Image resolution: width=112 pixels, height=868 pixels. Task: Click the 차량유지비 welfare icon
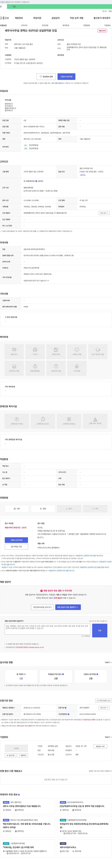[56, 351]
